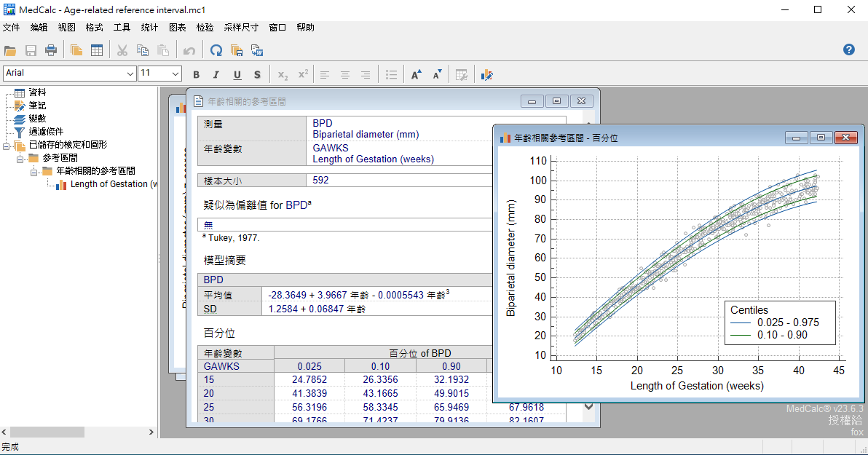Click the graph format chart icon
The height and width of the screenshot is (455, 868).
tap(486, 75)
